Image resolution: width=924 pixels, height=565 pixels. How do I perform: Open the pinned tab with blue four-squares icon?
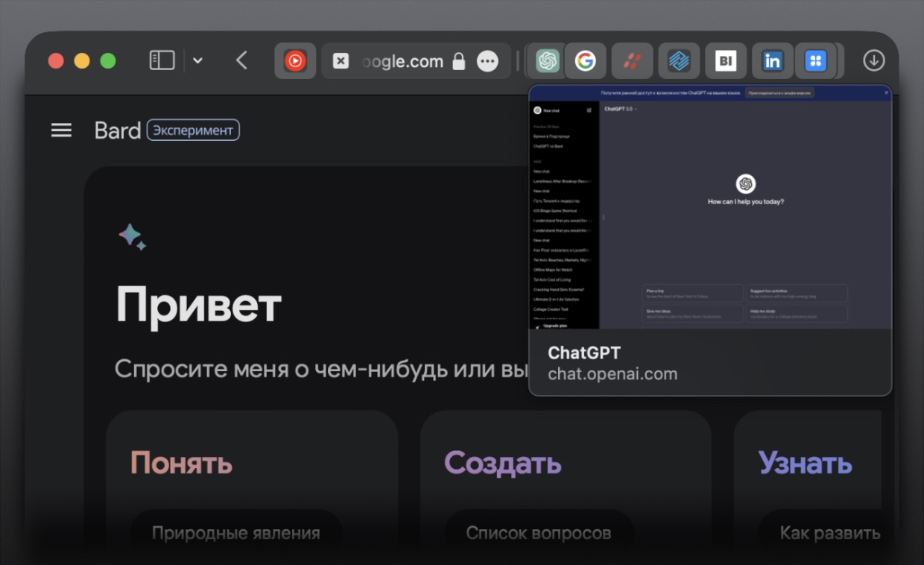pyautogui.click(x=817, y=61)
